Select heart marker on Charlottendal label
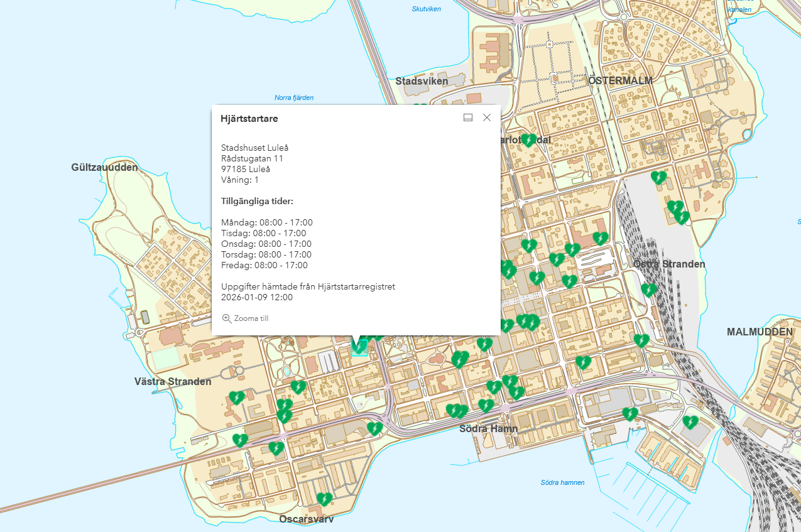Screen dimensions: 801x532 point(529,140)
